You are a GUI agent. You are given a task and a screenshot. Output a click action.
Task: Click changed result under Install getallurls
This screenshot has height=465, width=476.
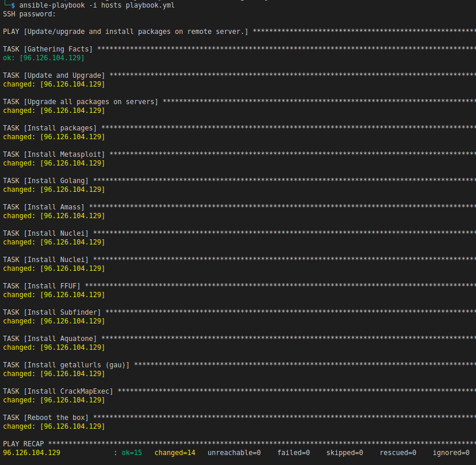point(54,374)
